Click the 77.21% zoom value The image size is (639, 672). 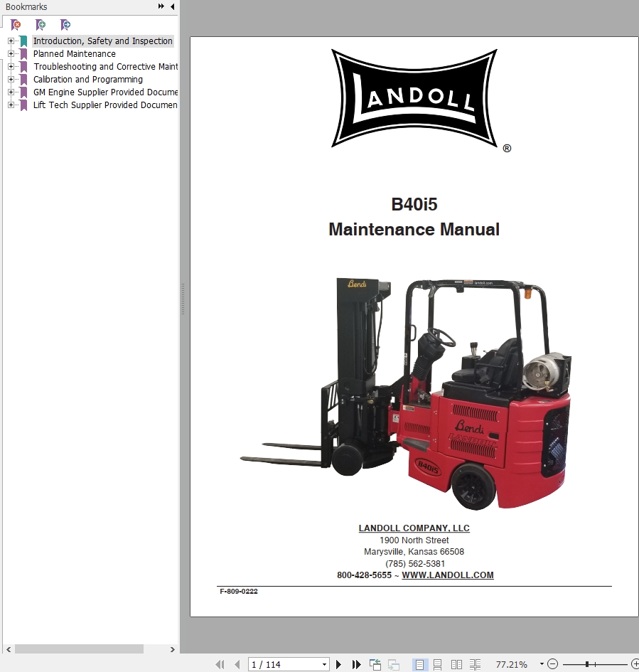point(511,665)
